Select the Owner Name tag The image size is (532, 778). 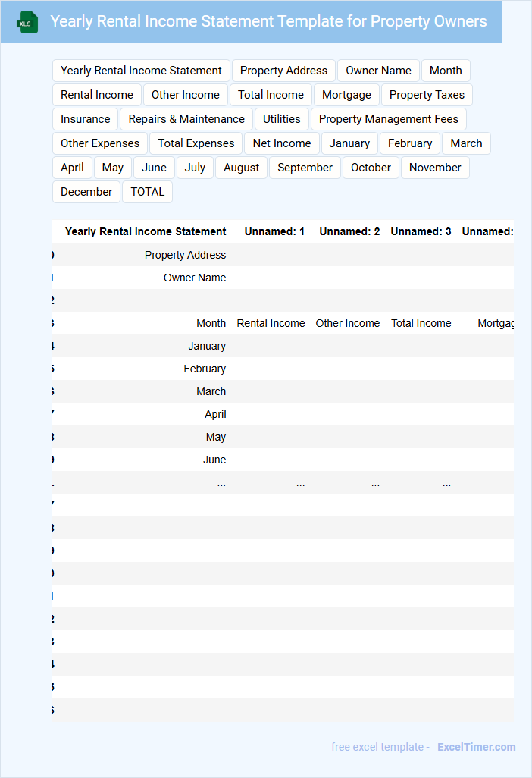(378, 71)
